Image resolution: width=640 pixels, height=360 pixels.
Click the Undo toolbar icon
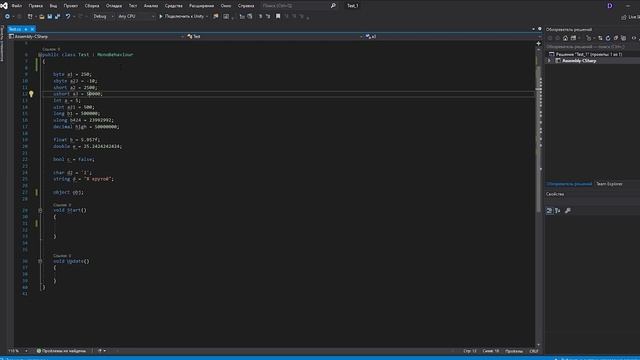click(68, 16)
